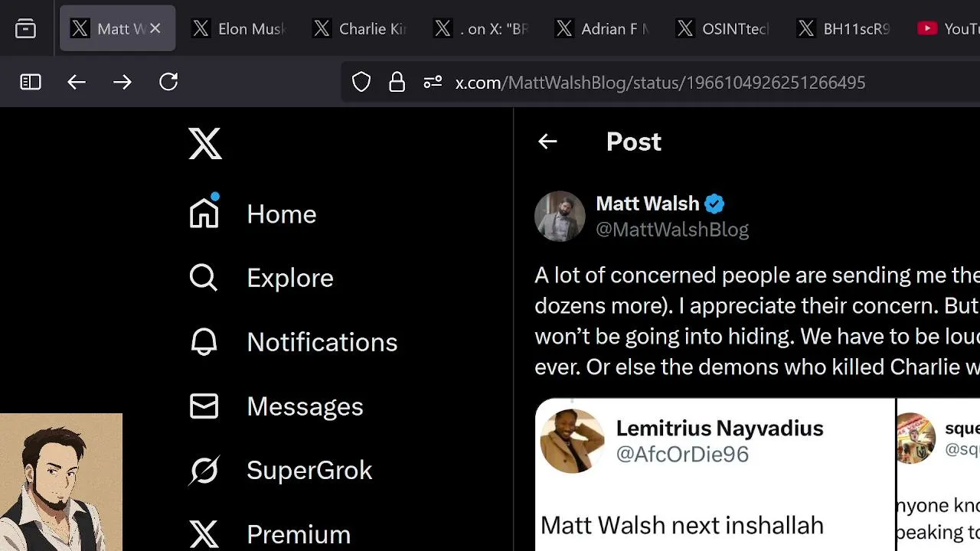This screenshot has height=551, width=980.
Task: Open Premium X icon in sidebar
Action: click(x=204, y=533)
